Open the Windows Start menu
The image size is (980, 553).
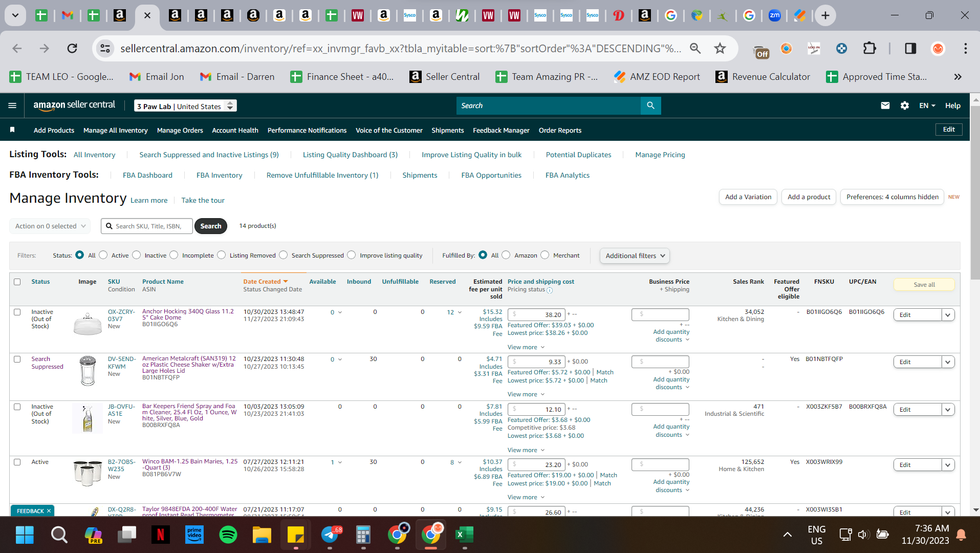25,535
